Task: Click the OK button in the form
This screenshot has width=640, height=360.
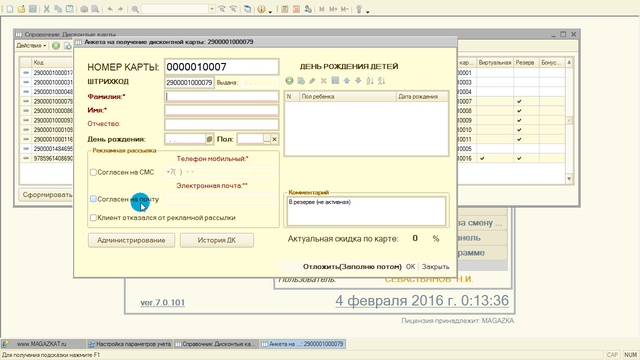Action: coord(411,267)
